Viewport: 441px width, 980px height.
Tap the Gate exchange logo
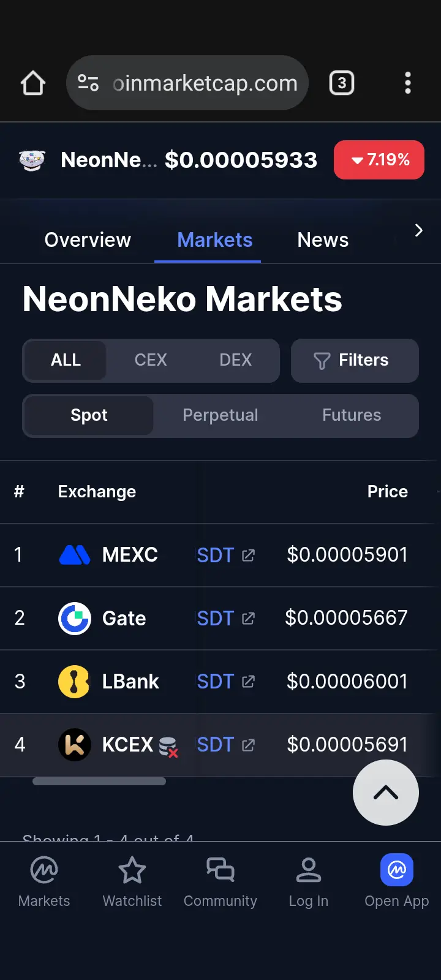pyautogui.click(x=75, y=618)
